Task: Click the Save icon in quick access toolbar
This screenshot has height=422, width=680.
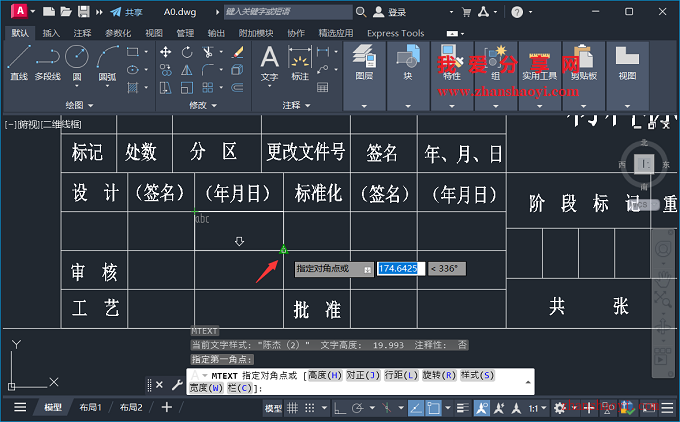Action: pos(83,12)
